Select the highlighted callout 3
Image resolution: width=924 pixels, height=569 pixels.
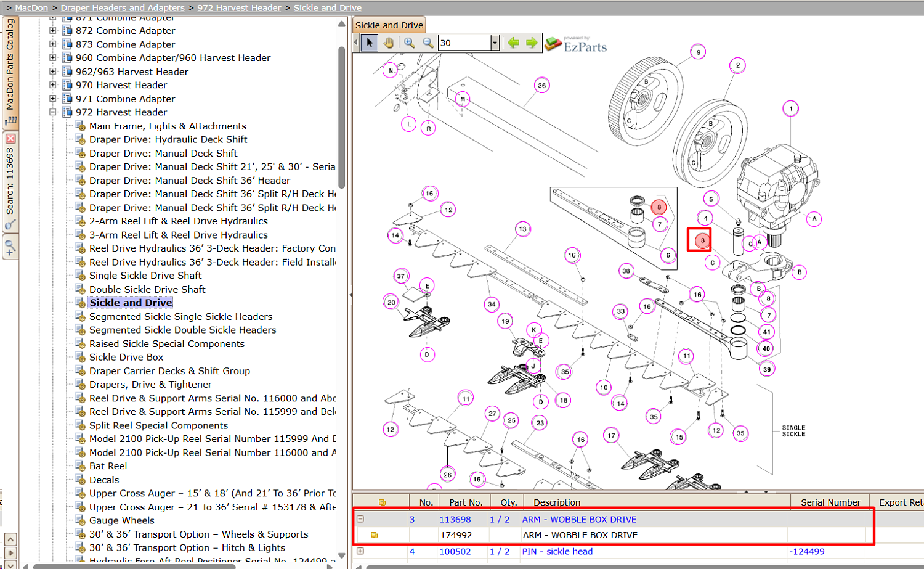[x=702, y=240]
